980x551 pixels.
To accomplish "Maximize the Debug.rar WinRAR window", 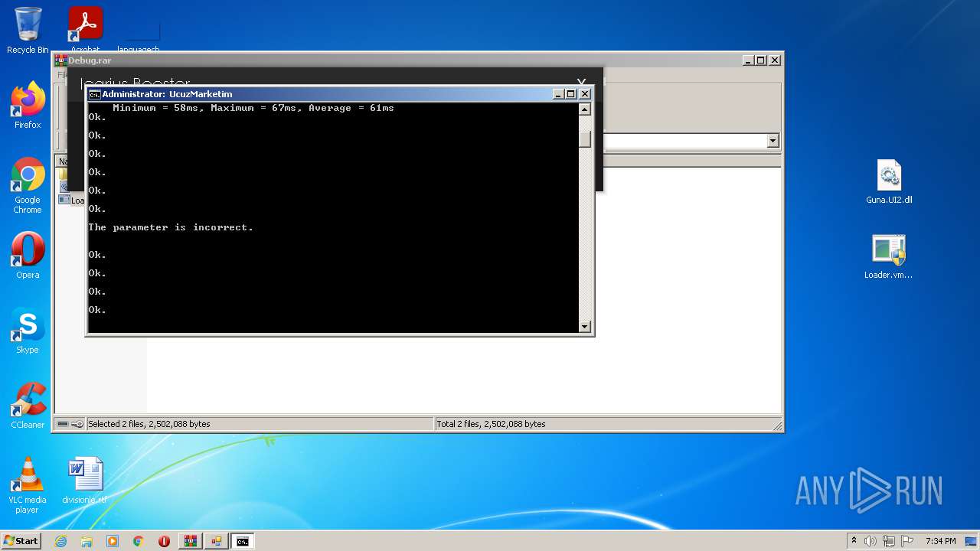I will 760,60.
